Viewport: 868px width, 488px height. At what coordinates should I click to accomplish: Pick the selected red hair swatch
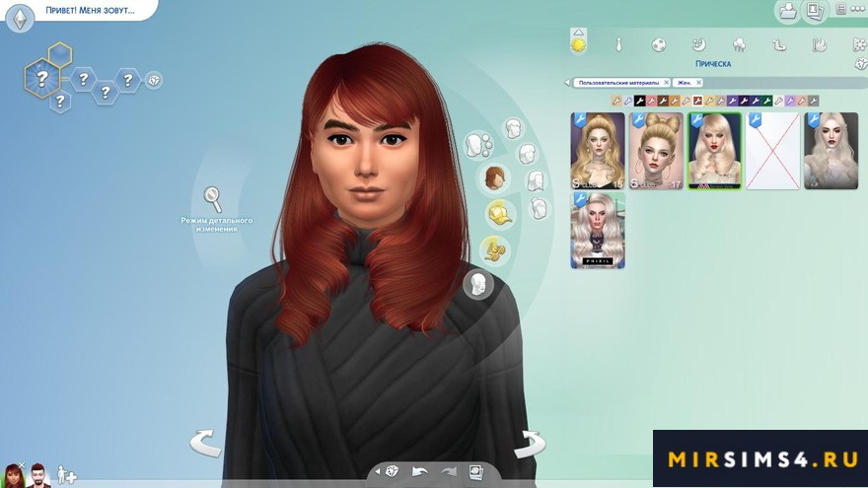pyautogui.click(x=697, y=101)
